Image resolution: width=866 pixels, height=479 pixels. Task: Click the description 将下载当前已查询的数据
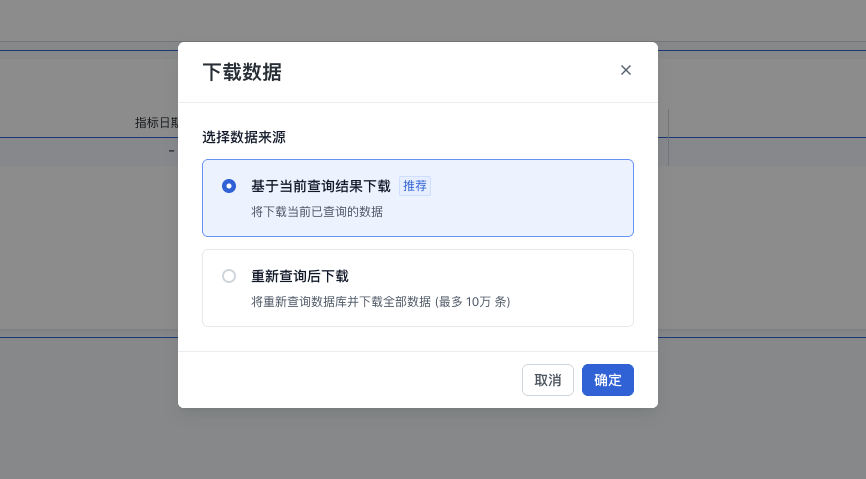click(317, 212)
